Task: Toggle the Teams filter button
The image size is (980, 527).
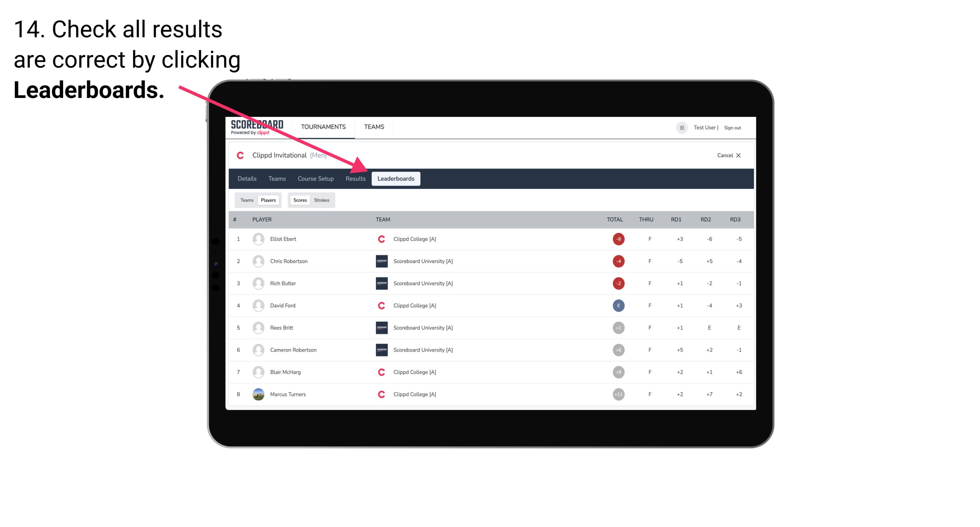Action: pyautogui.click(x=245, y=200)
